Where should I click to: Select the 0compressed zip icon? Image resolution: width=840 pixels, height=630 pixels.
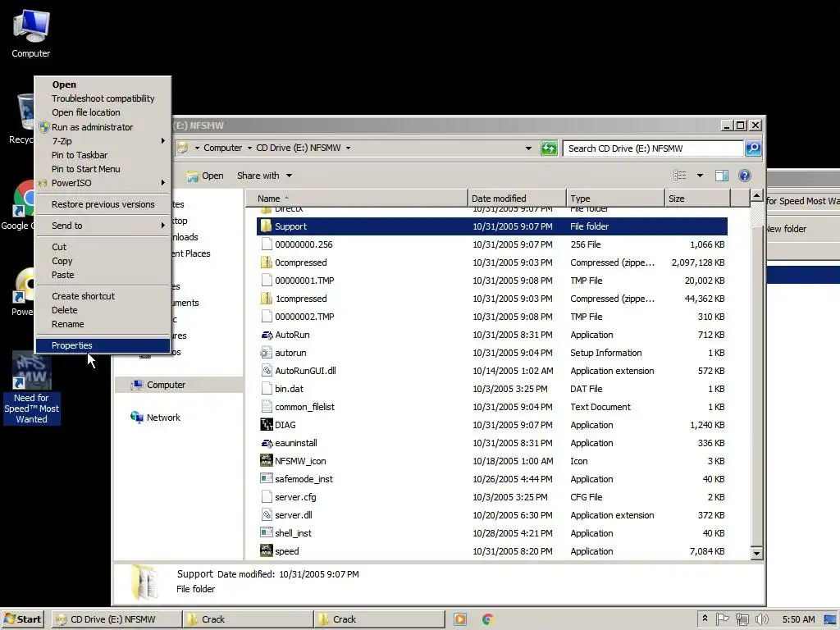coord(267,262)
